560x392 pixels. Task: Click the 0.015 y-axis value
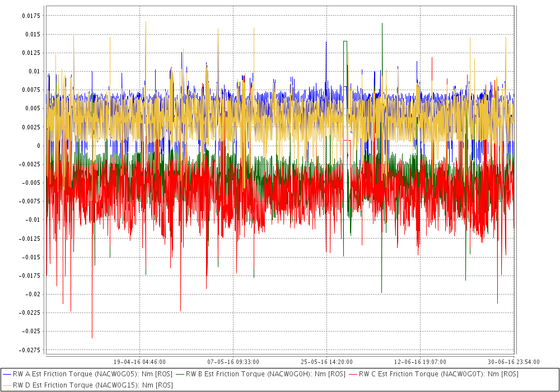coord(32,34)
